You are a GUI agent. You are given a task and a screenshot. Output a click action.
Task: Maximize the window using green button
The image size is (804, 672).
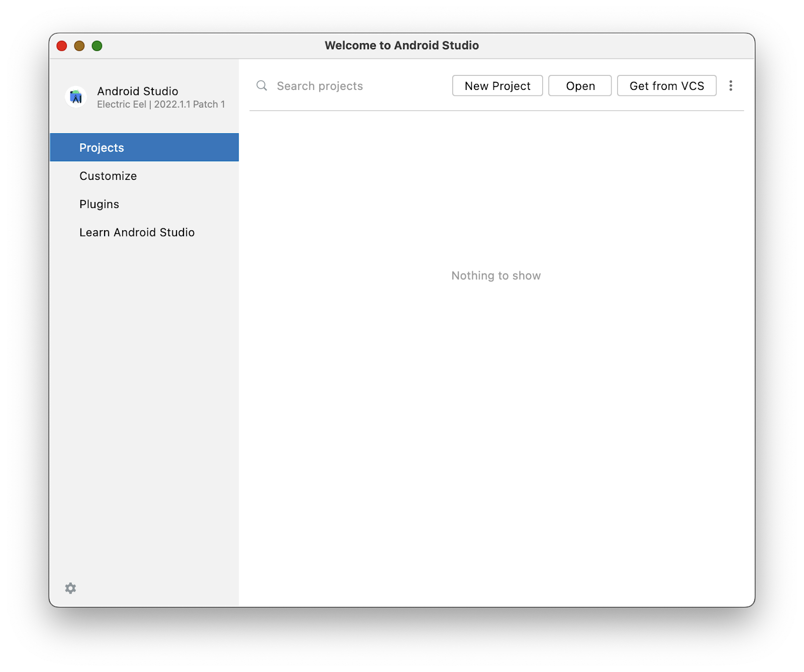[97, 46]
